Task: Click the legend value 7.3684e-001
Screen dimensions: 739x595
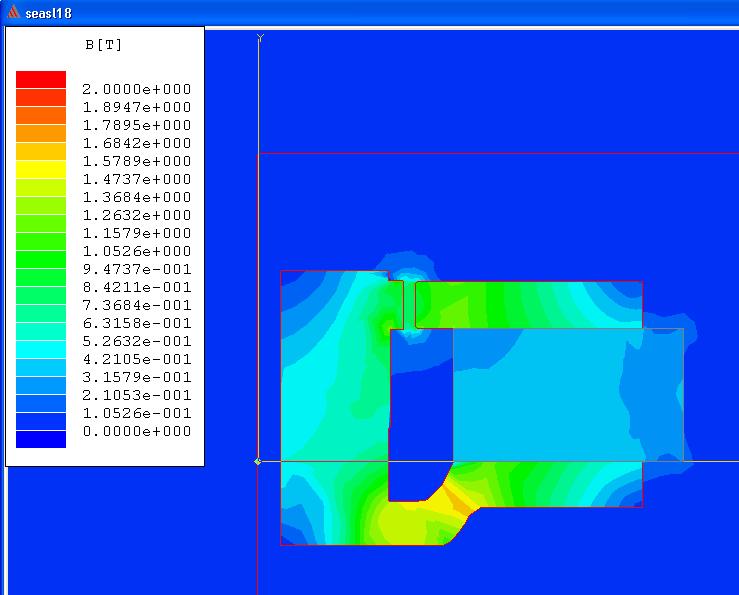Action: tap(137, 305)
